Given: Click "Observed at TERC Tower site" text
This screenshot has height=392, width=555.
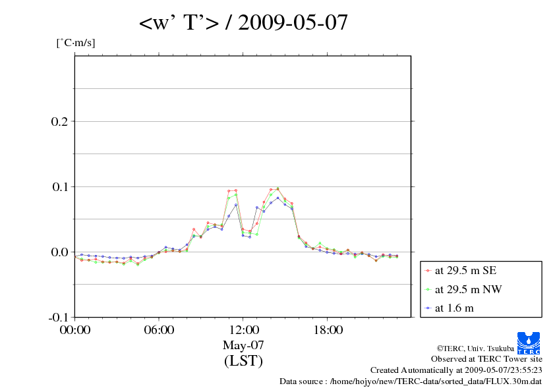Looking at the screenshot, I should [486, 359].
